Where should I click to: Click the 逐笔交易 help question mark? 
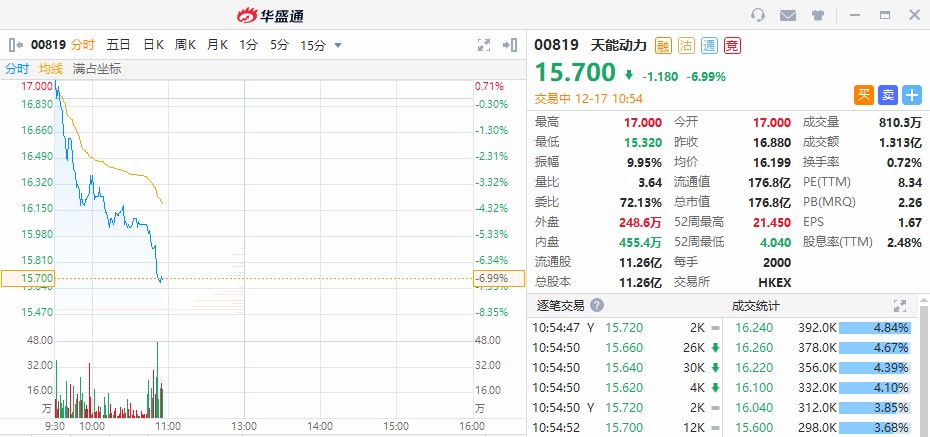(x=597, y=306)
